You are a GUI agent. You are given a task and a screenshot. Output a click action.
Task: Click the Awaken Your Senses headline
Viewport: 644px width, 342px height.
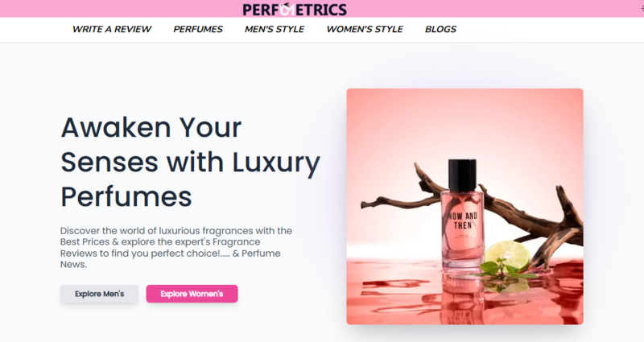pyautogui.click(x=190, y=162)
